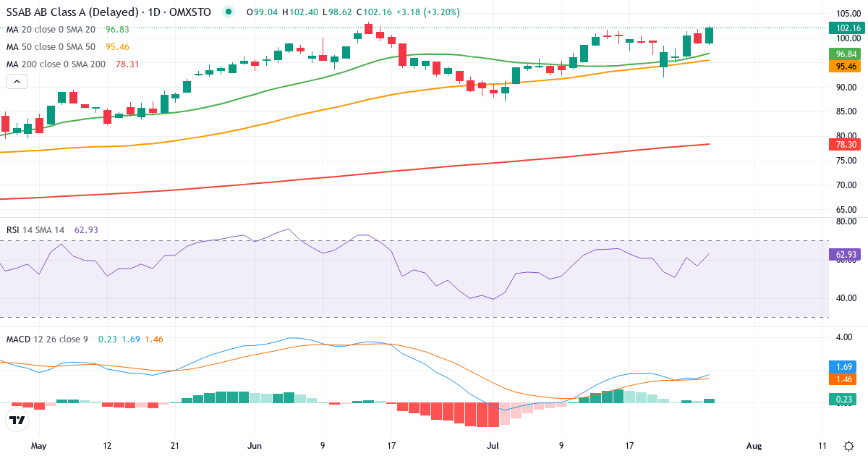Collapse the indicator legend chevron
The image size is (868, 456).
point(17,82)
